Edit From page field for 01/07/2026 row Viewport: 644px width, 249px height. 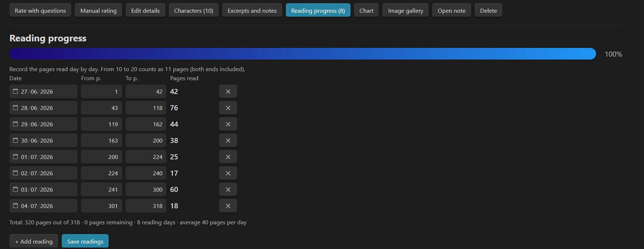pyautogui.click(x=101, y=157)
